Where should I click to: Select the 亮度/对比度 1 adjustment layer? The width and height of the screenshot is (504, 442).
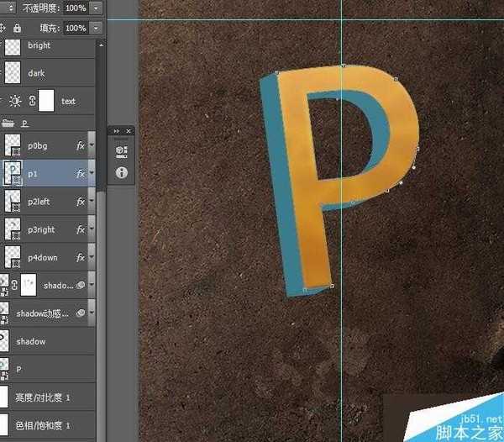[x=50, y=397]
